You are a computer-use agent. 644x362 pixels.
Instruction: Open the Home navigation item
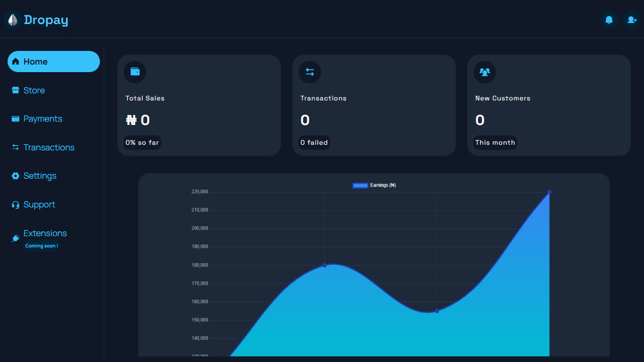53,61
